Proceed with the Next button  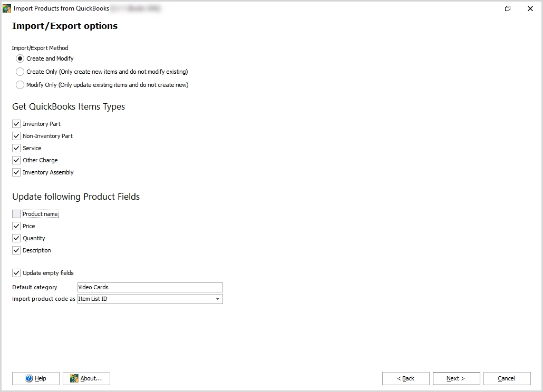pyautogui.click(x=456, y=378)
